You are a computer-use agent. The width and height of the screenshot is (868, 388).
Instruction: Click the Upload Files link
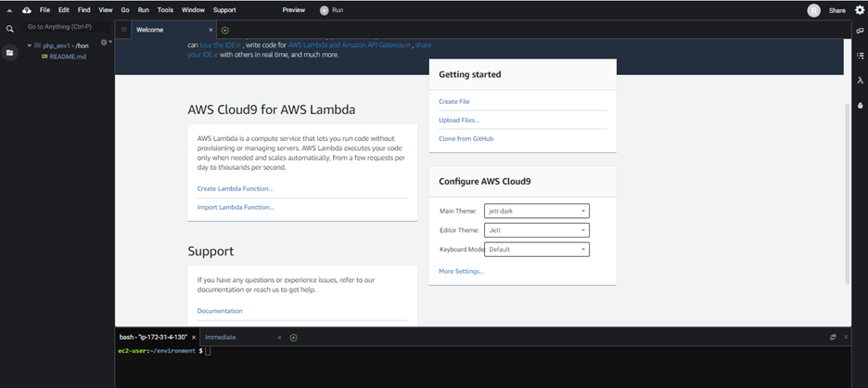(459, 121)
